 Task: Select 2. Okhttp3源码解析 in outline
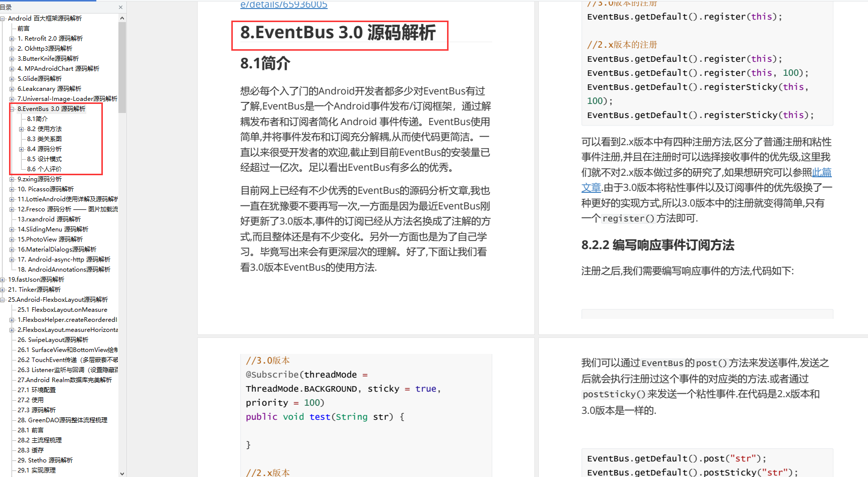[x=45, y=49]
